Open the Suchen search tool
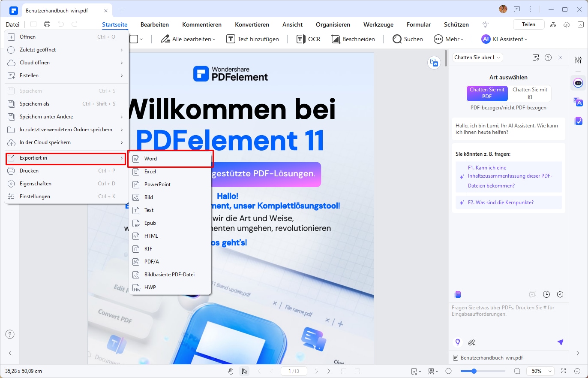Image resolution: width=588 pixels, height=378 pixels. pos(408,39)
